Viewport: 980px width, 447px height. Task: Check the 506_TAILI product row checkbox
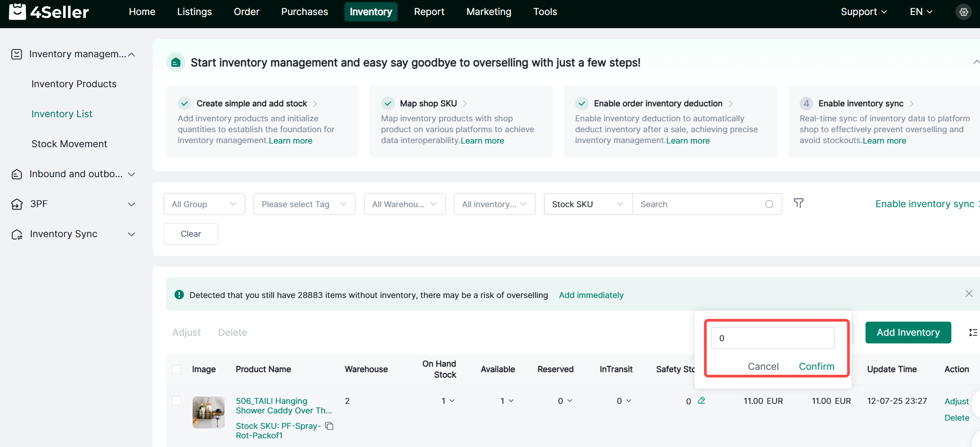pyautogui.click(x=177, y=401)
